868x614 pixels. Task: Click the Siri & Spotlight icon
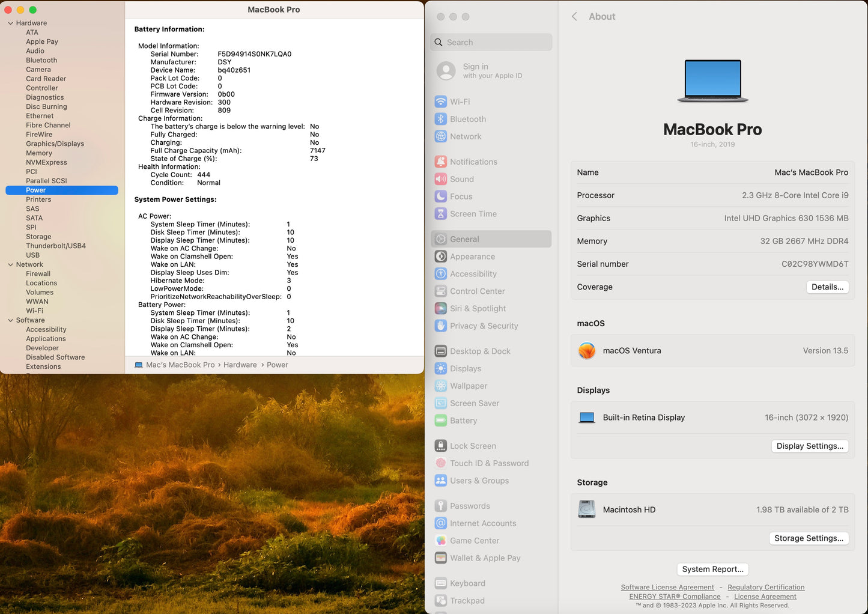pyautogui.click(x=440, y=308)
